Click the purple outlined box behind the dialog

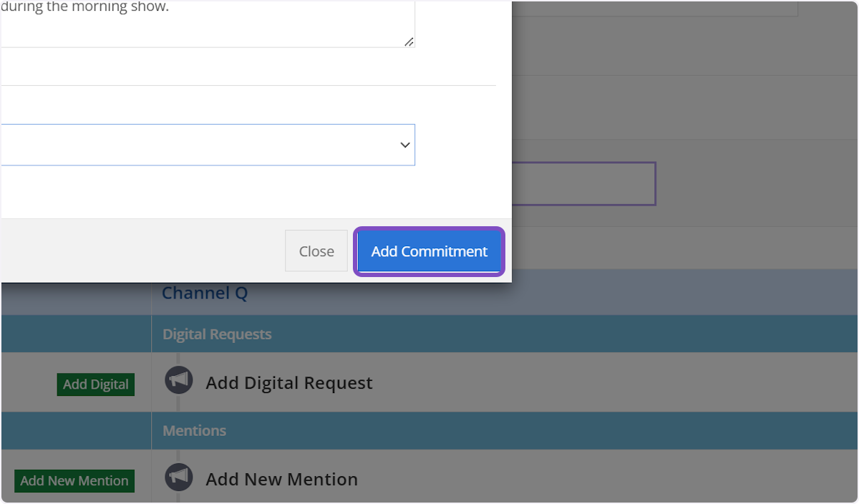coord(583,184)
